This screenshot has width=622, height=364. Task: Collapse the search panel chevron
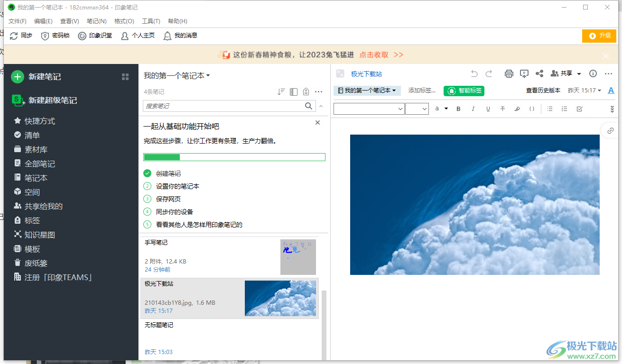pos(321,106)
